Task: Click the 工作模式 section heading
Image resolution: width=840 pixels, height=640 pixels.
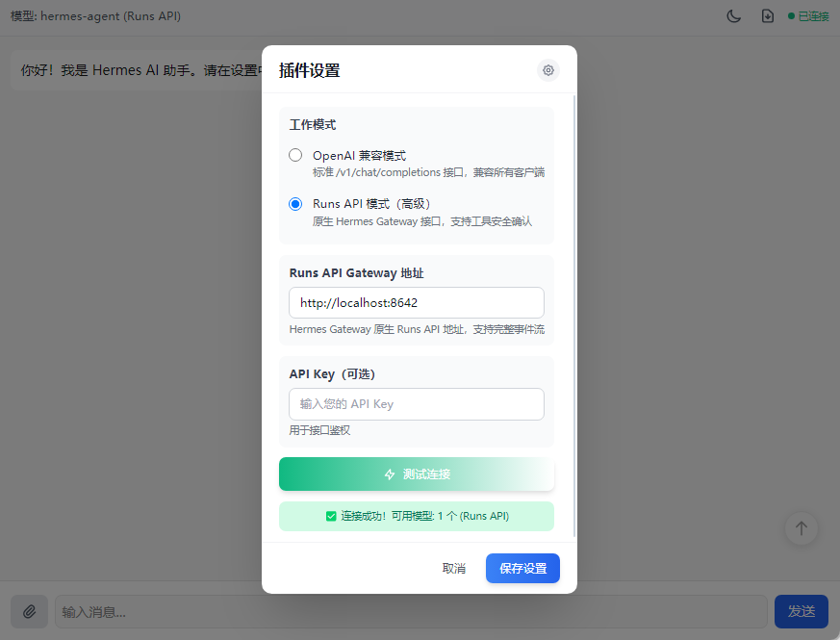Action: point(313,125)
